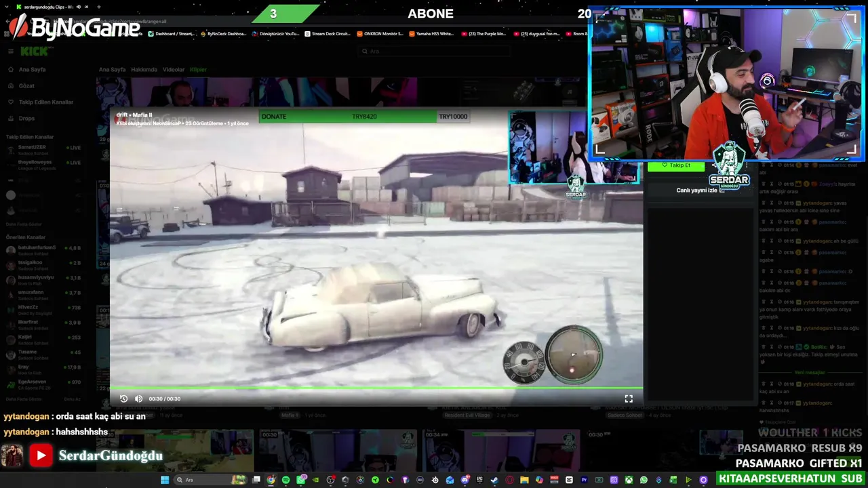Click the KICK logo
868x488 pixels.
(x=34, y=52)
